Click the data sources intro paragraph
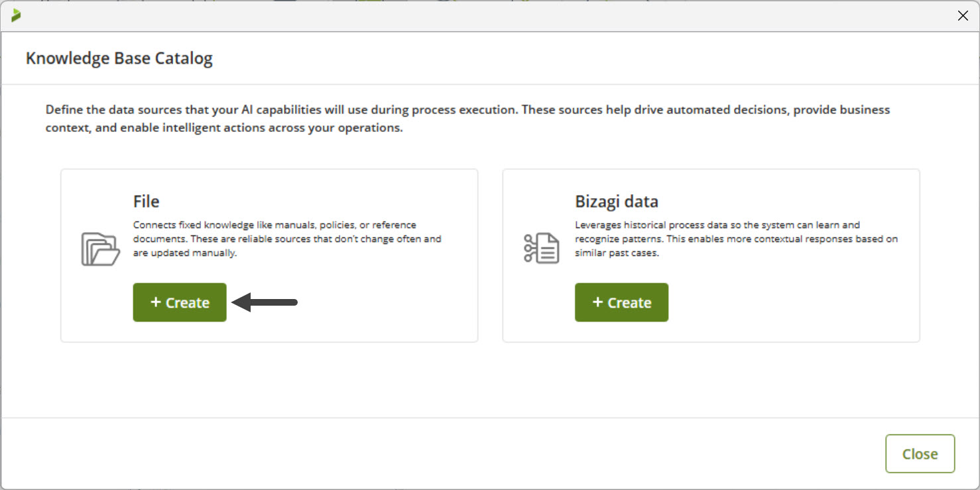Image resolution: width=980 pixels, height=490 pixels. point(467,118)
